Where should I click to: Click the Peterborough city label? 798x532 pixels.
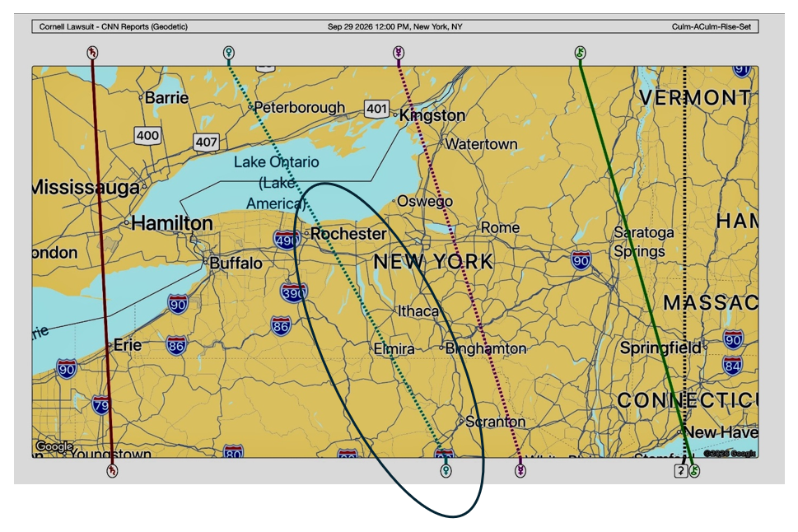point(299,107)
